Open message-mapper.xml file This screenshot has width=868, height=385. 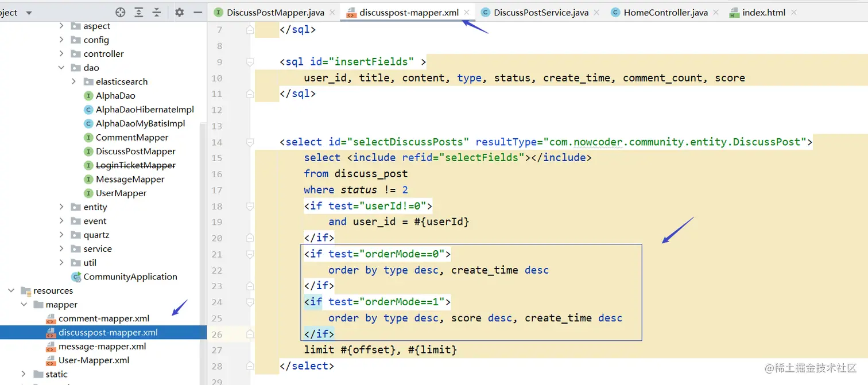[102, 346]
